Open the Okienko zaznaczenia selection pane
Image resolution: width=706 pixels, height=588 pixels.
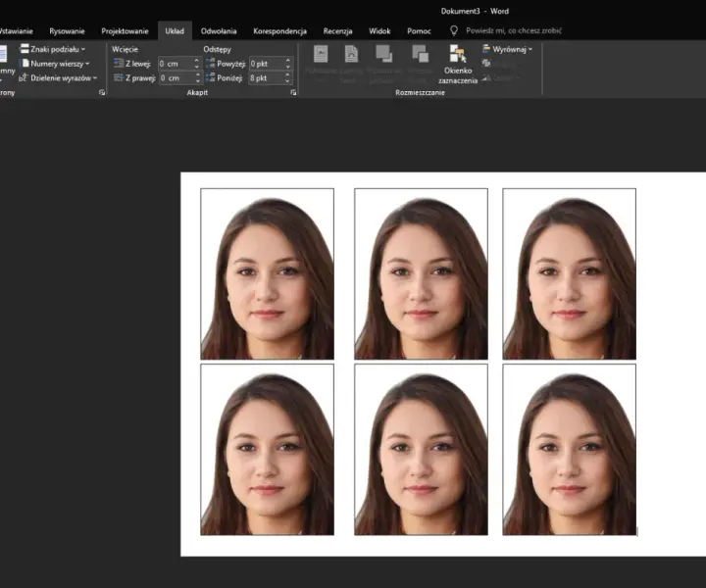[x=458, y=65]
